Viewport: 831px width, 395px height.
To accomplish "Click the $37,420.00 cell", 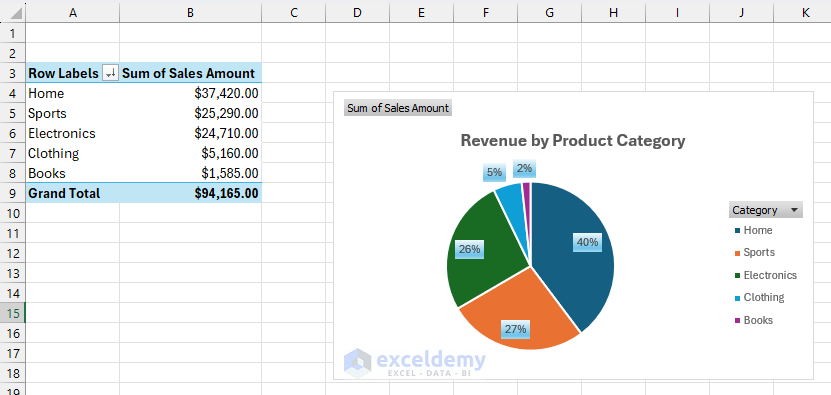I will coord(190,93).
